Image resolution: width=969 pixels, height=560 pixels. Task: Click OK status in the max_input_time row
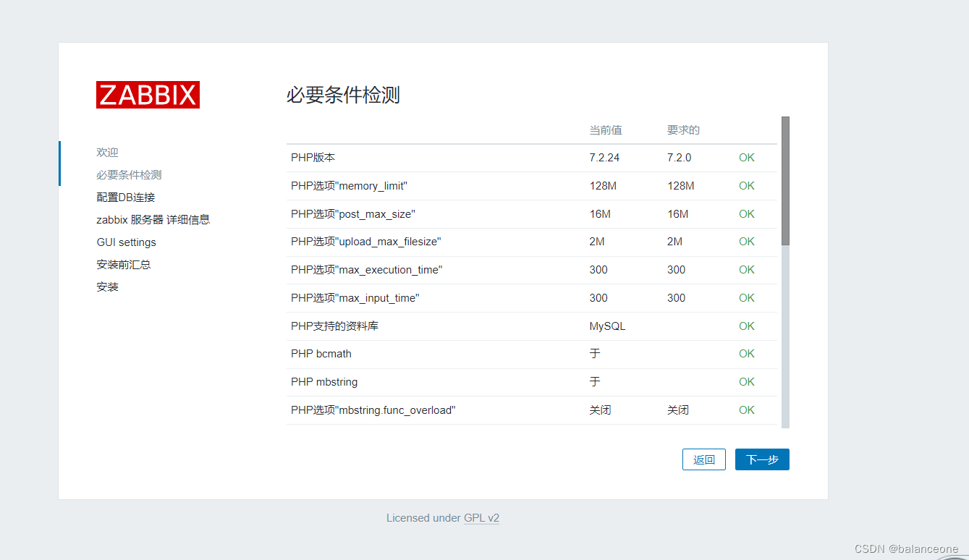pos(747,298)
